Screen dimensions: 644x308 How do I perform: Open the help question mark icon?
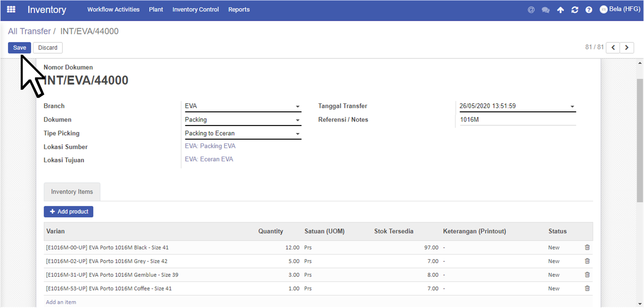pyautogui.click(x=589, y=9)
